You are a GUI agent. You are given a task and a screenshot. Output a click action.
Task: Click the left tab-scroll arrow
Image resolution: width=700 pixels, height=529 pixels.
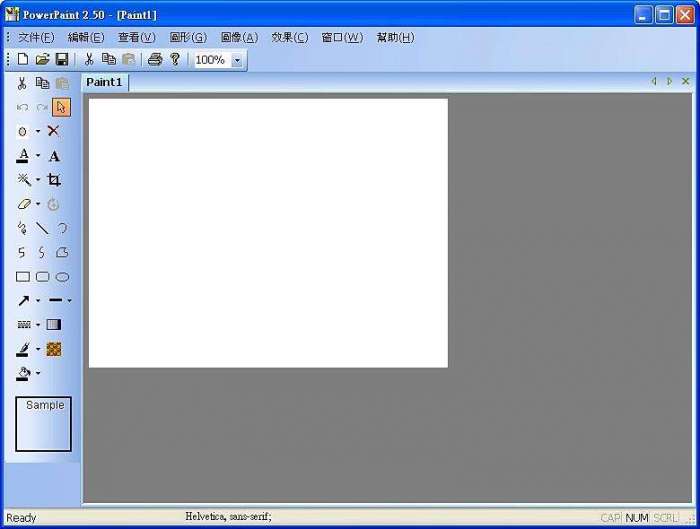pos(654,81)
